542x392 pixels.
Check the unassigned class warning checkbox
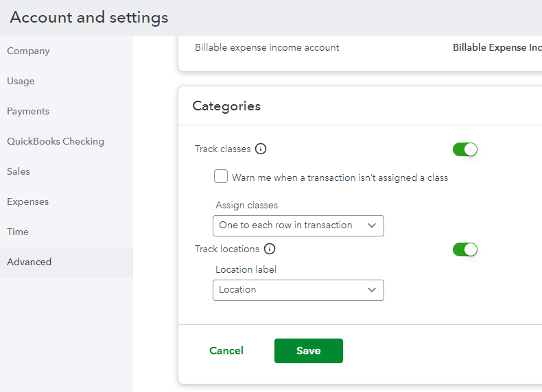point(221,177)
